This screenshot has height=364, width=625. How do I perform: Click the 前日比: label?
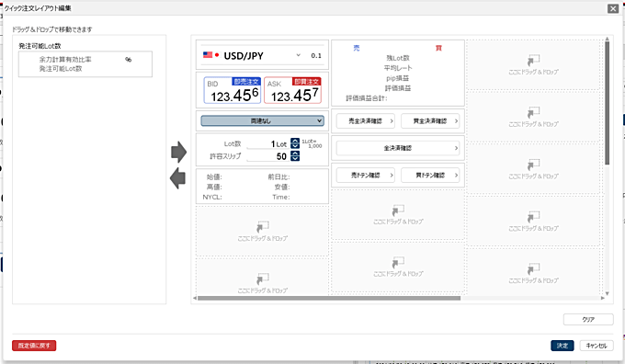pyautogui.click(x=278, y=177)
